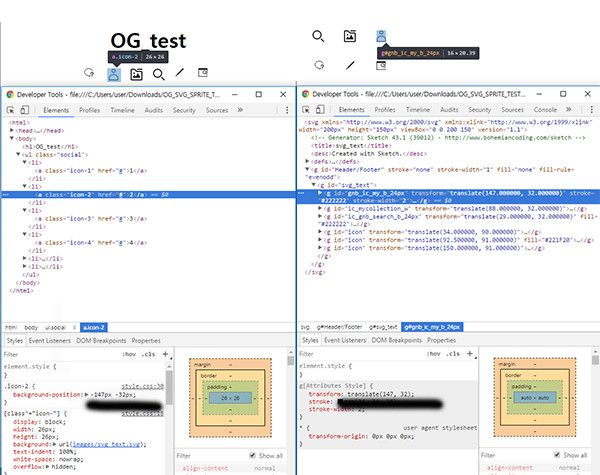Click search-window icon in right SVG page
Screen dimensions: 600x475
(x=381, y=65)
